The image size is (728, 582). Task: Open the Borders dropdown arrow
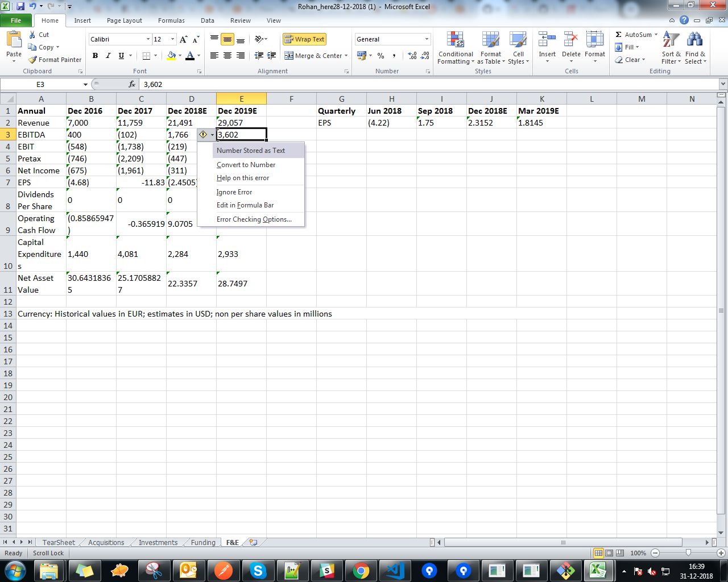[155, 56]
